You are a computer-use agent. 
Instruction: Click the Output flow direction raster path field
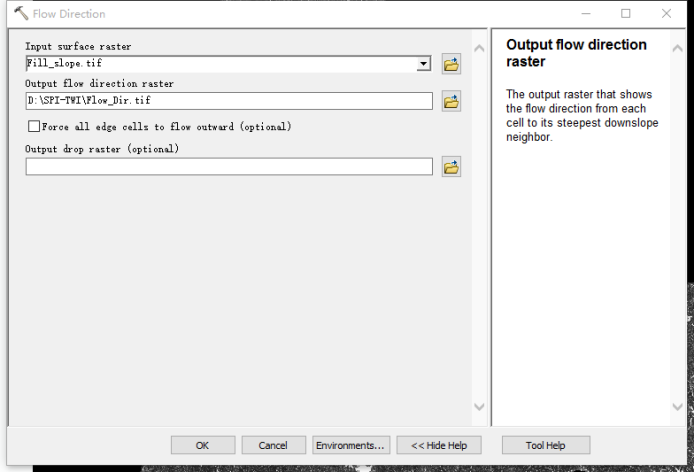[229, 101]
